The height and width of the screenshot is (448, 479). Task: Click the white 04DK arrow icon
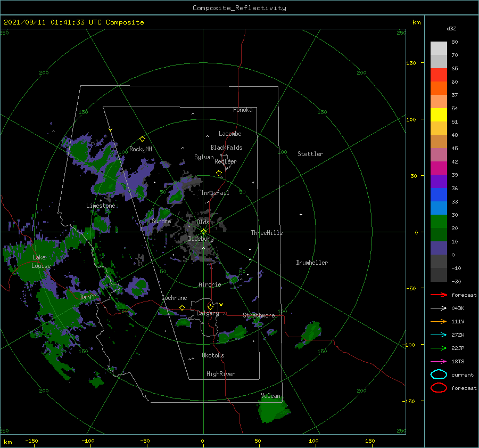439,308
